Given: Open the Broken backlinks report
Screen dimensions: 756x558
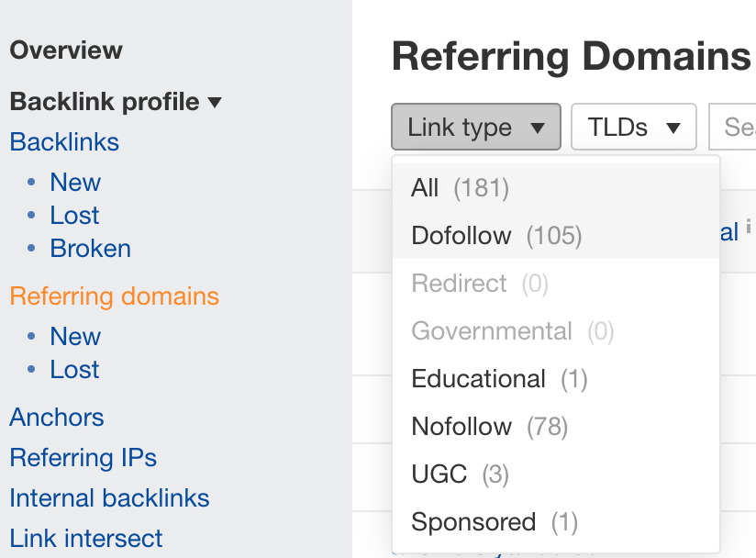Looking at the screenshot, I should click(x=90, y=249).
